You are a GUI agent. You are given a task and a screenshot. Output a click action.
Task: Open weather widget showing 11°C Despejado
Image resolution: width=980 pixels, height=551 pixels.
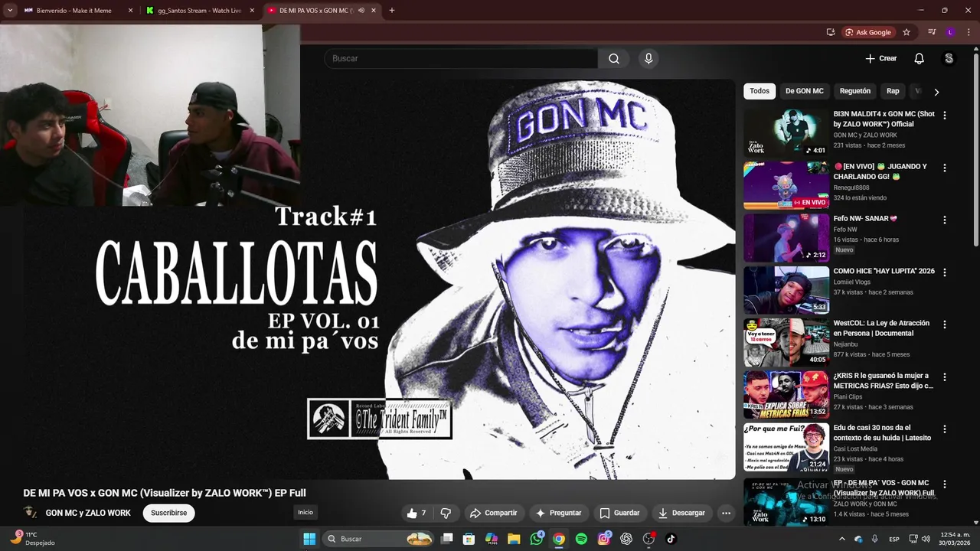click(x=32, y=539)
